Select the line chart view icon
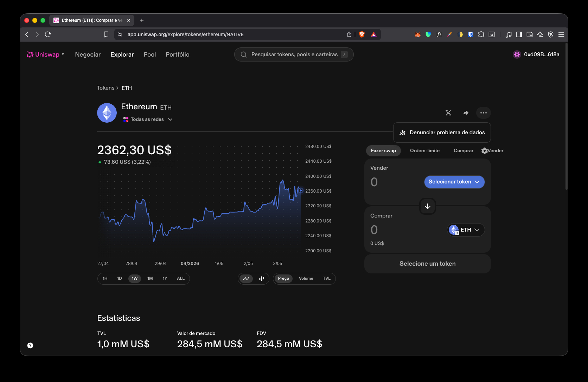This screenshot has height=382, width=588. click(x=246, y=279)
